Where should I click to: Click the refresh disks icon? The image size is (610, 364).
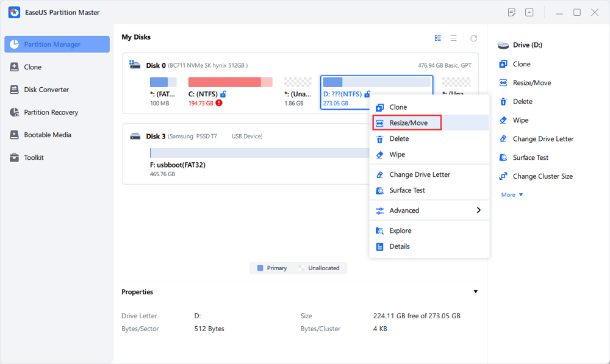click(473, 38)
